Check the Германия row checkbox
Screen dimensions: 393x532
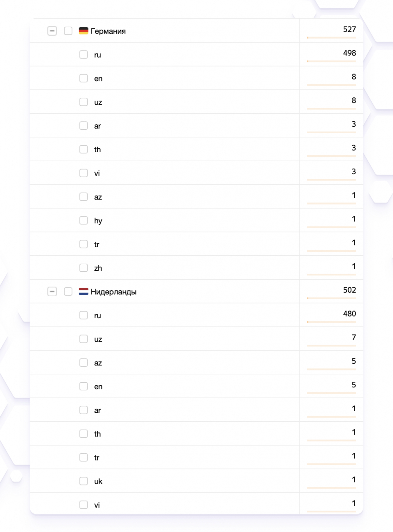coord(68,31)
